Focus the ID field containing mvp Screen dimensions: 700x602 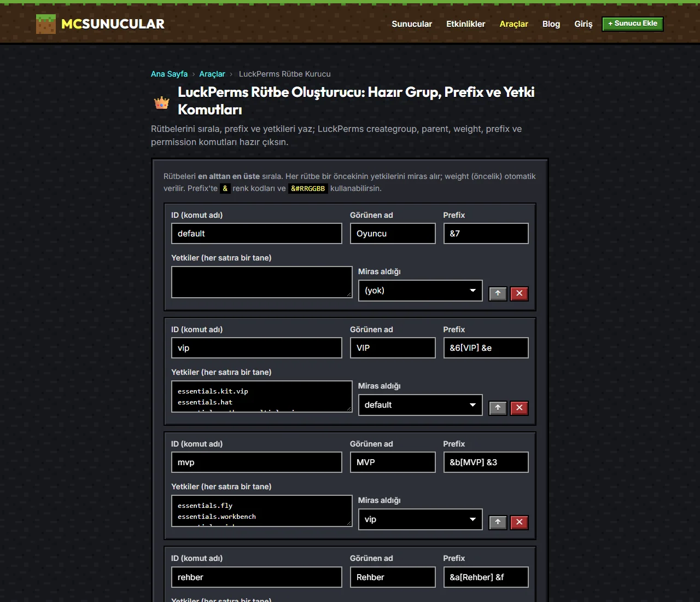[256, 462]
